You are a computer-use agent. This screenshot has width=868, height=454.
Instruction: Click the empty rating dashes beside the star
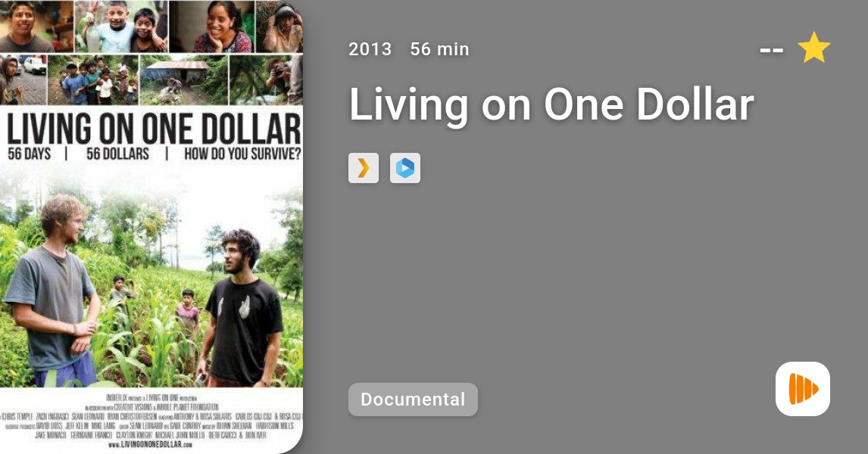[771, 50]
